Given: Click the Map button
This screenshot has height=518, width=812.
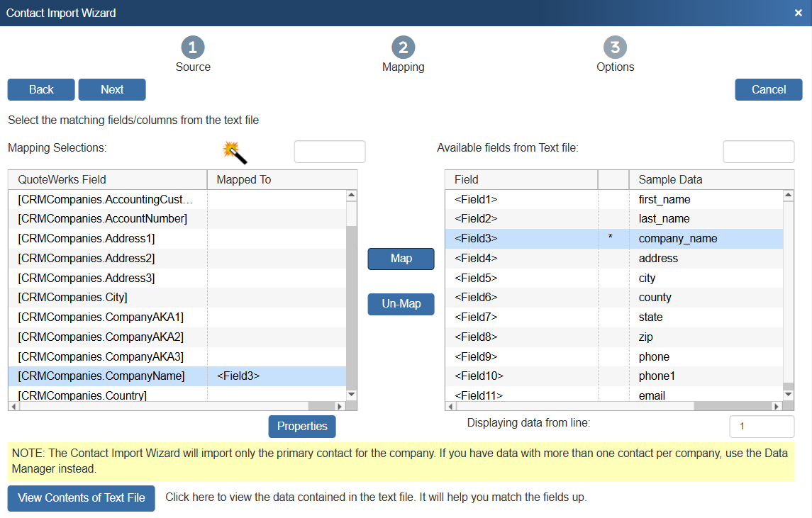Looking at the screenshot, I should pos(401,259).
